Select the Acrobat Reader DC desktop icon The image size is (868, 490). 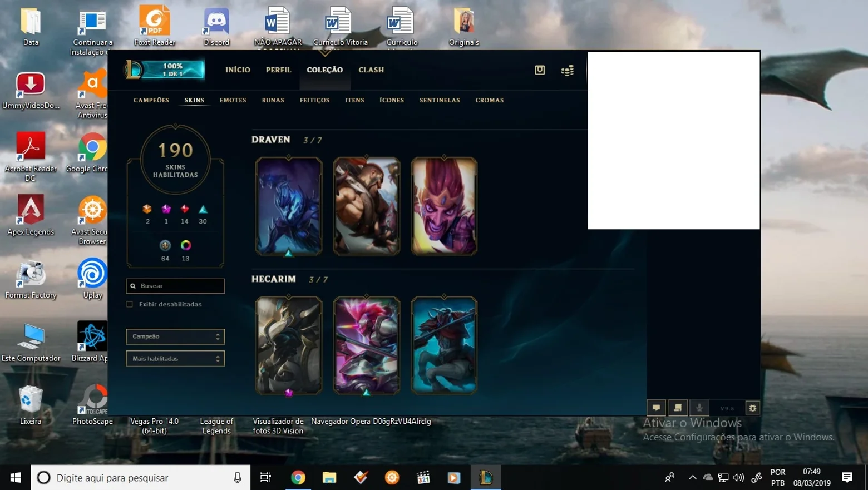coord(31,157)
